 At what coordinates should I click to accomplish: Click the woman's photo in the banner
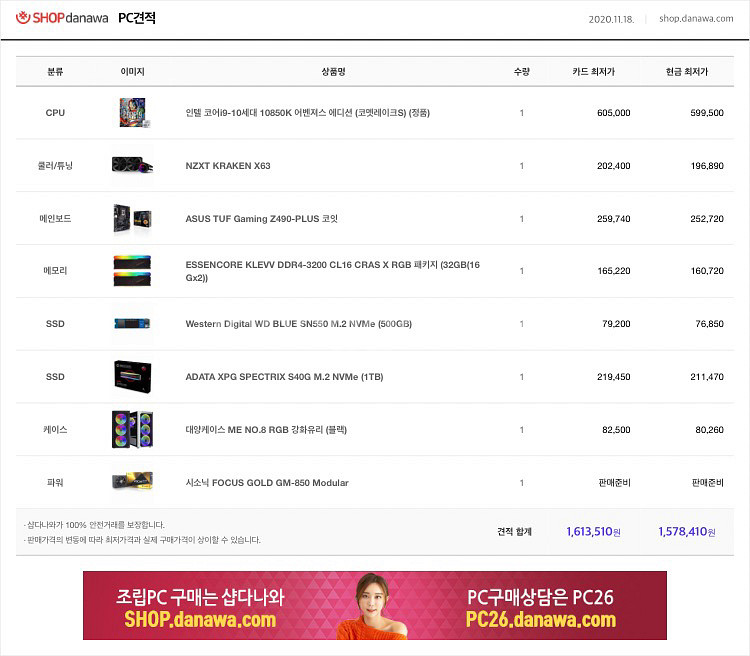pyautogui.click(x=373, y=606)
